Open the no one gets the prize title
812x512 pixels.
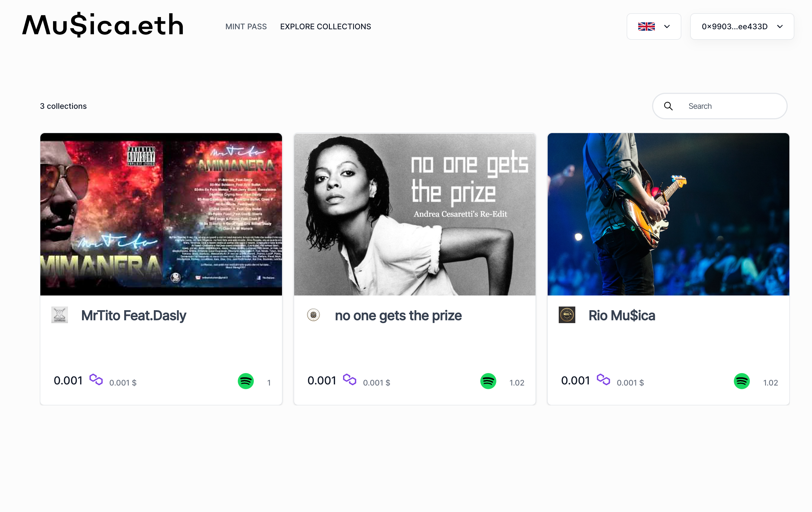398,316
